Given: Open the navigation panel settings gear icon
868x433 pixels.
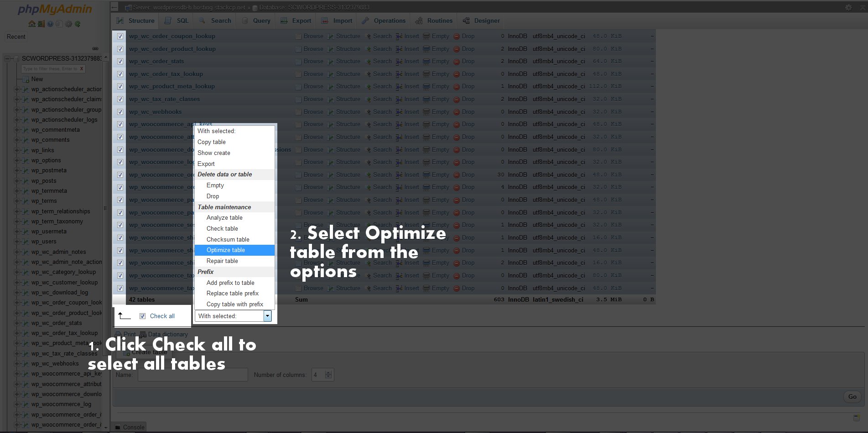Looking at the screenshot, I should (68, 24).
